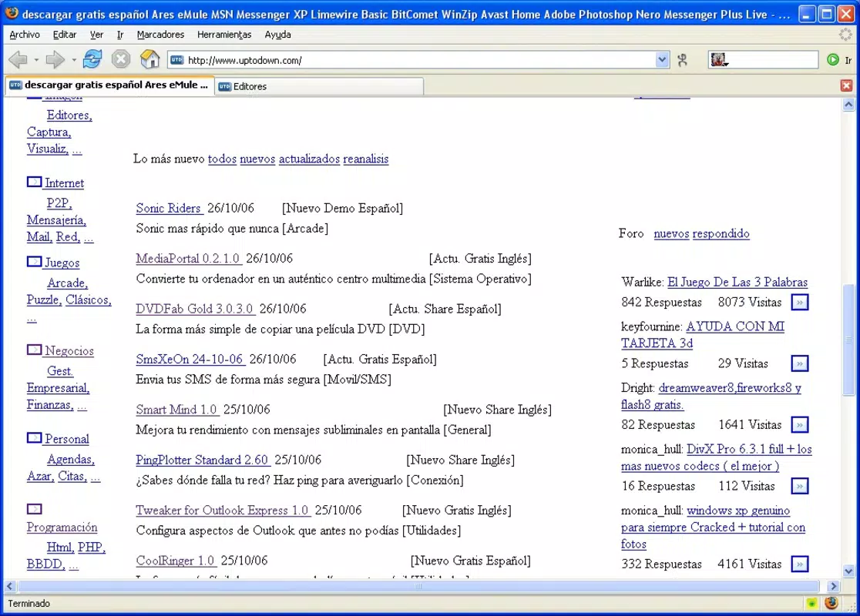The image size is (860, 616).
Task: Click the Personal category folder icon
Action: pos(34,438)
